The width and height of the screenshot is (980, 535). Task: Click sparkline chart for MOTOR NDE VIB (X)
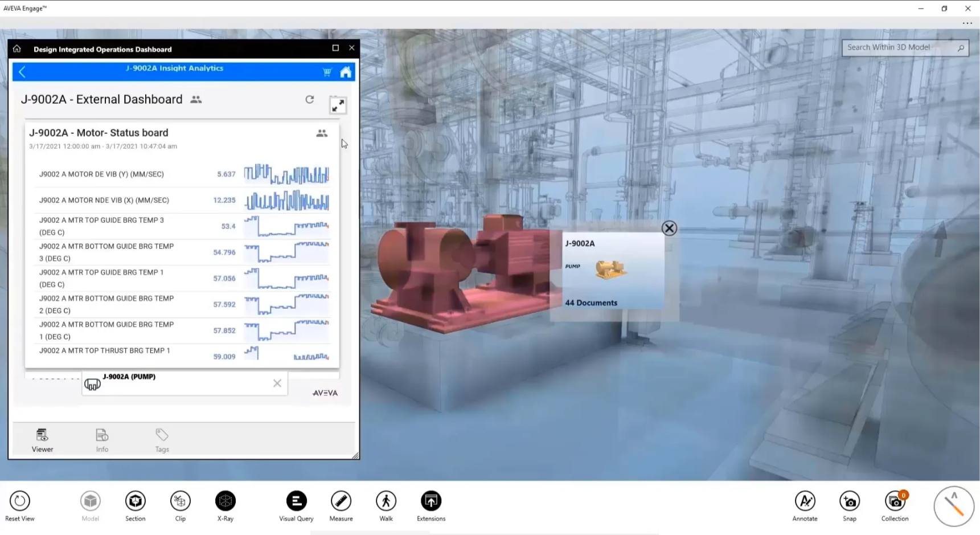coord(286,201)
